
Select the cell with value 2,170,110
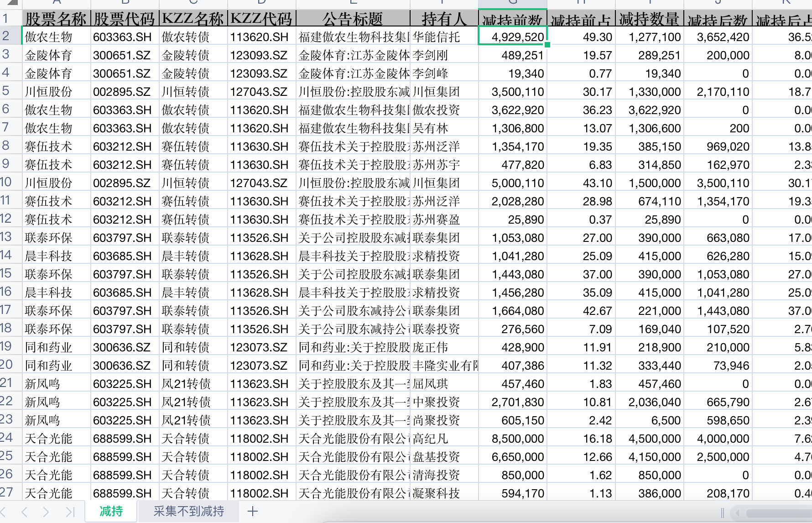(x=718, y=91)
